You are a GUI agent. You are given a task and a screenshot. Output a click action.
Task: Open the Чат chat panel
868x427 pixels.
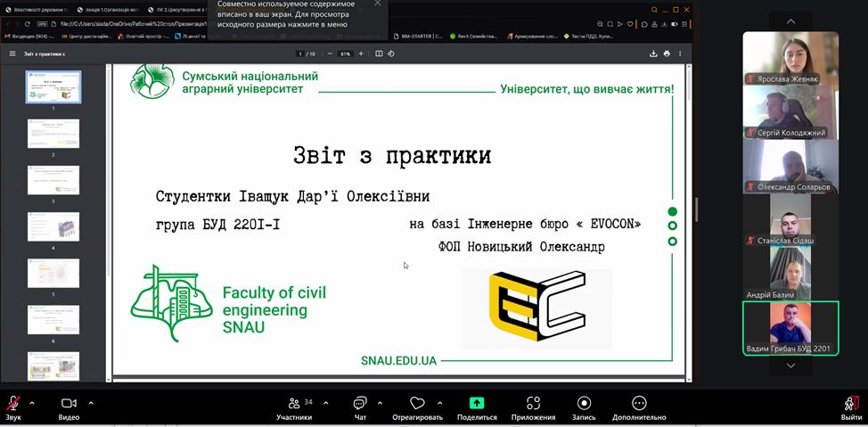tap(360, 407)
